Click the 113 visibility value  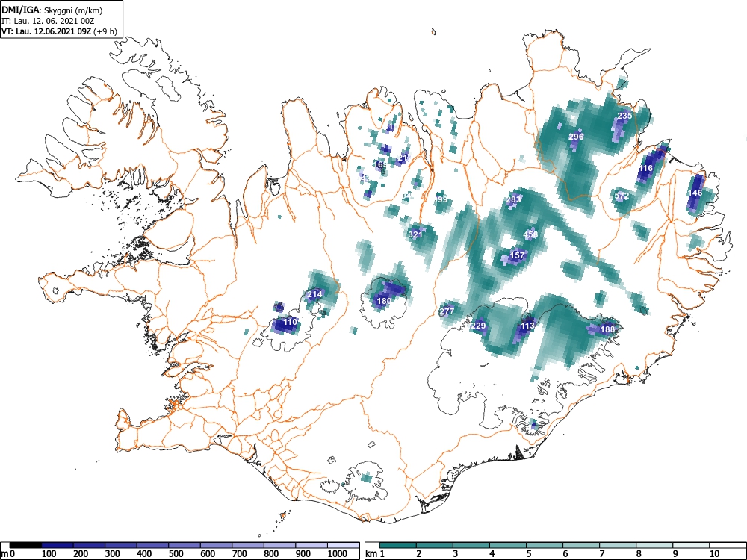tap(527, 326)
